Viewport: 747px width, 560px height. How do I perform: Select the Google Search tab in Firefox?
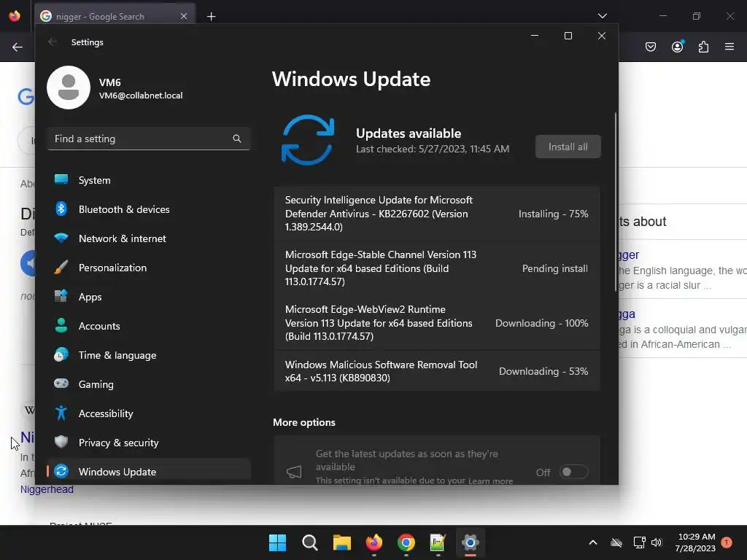click(x=115, y=16)
